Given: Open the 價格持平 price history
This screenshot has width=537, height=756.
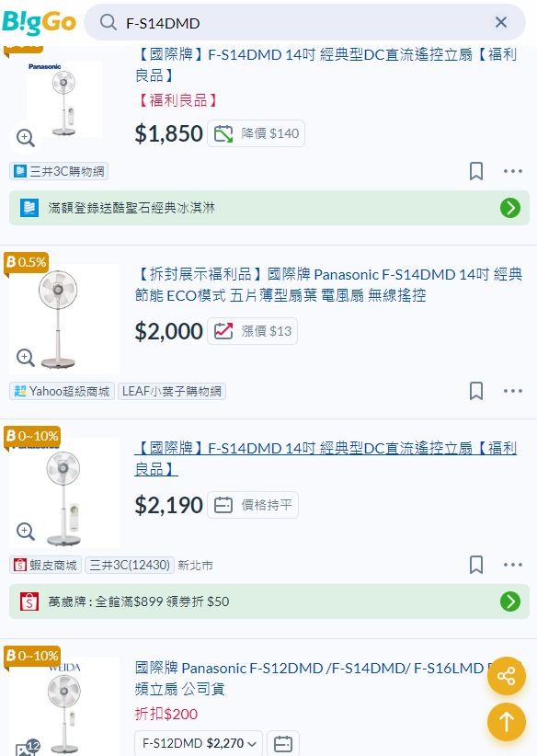Looking at the screenshot, I should click(x=253, y=505).
